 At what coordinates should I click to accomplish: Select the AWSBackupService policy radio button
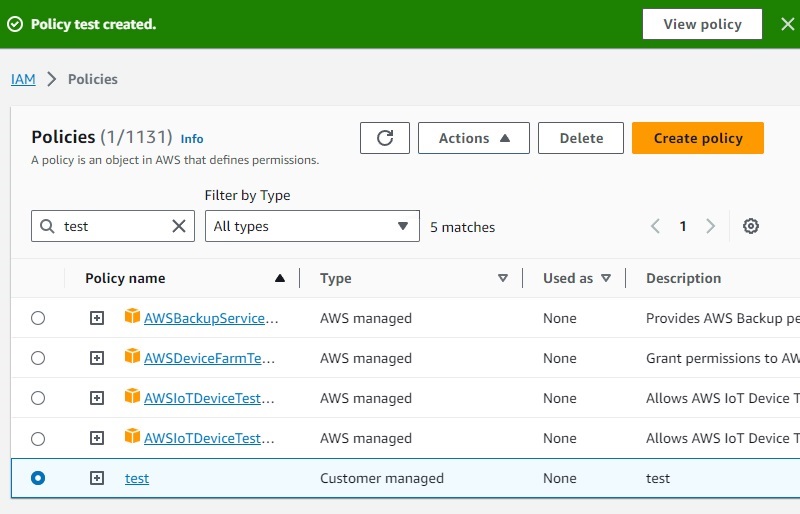[x=38, y=318]
